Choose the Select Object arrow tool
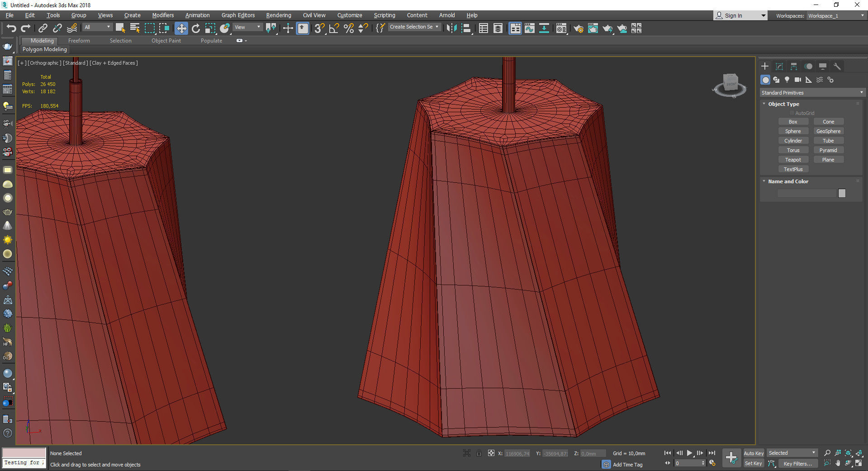This screenshot has width=868, height=471. (x=120, y=28)
